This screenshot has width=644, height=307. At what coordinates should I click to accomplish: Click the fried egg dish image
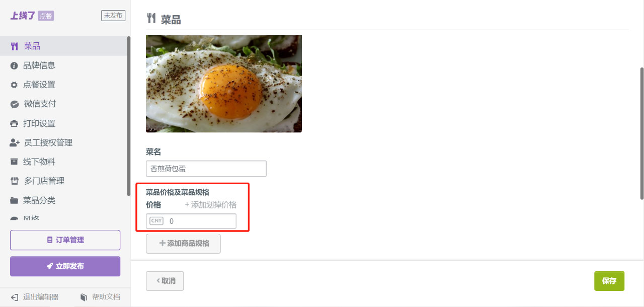[x=224, y=84]
